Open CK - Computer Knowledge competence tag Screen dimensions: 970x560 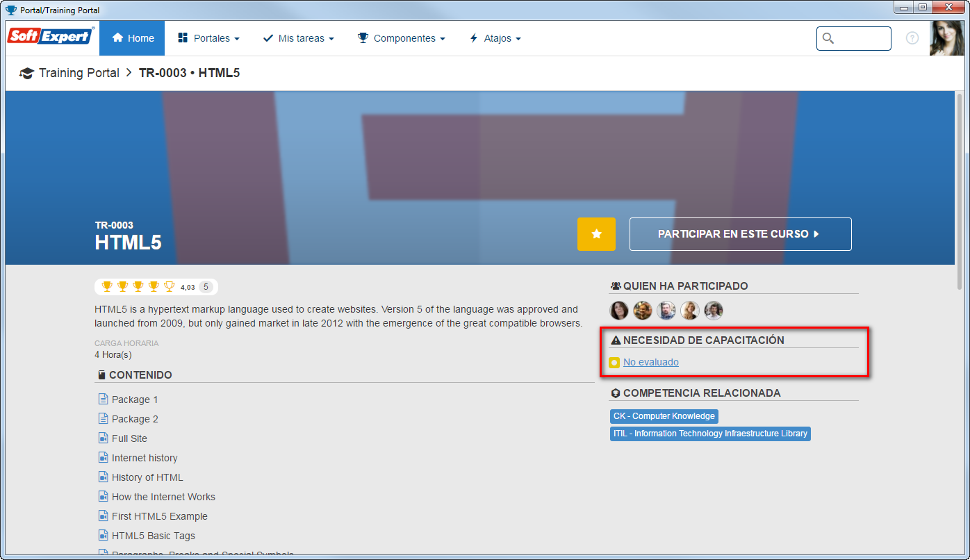click(664, 416)
